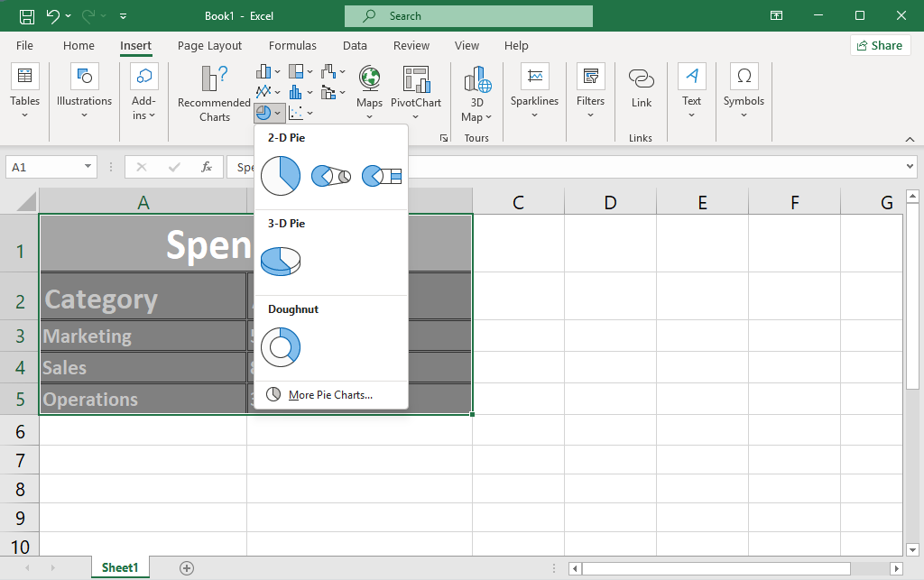Click horizontal scrollbar right arrow
The image size is (924, 580).
coord(896,569)
